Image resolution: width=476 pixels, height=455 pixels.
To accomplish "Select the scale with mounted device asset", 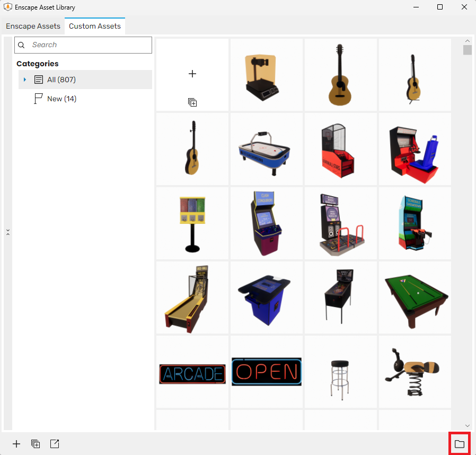I will tap(267, 75).
